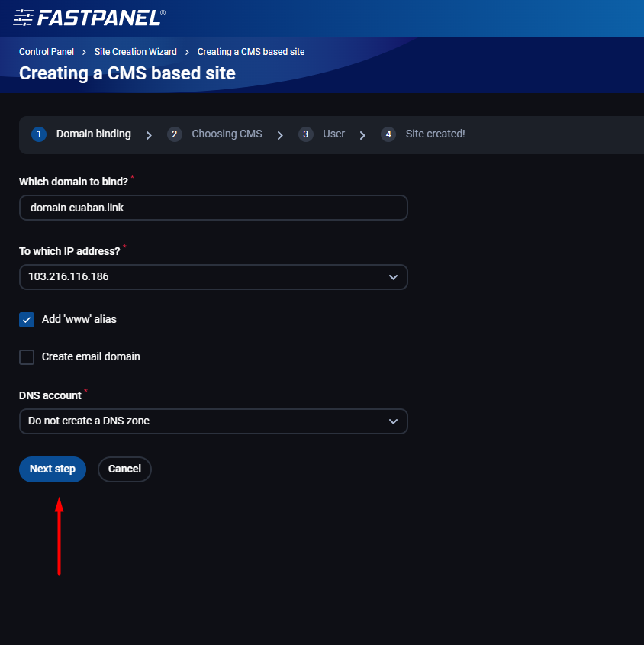Click the step 2 circle badge

(175, 134)
